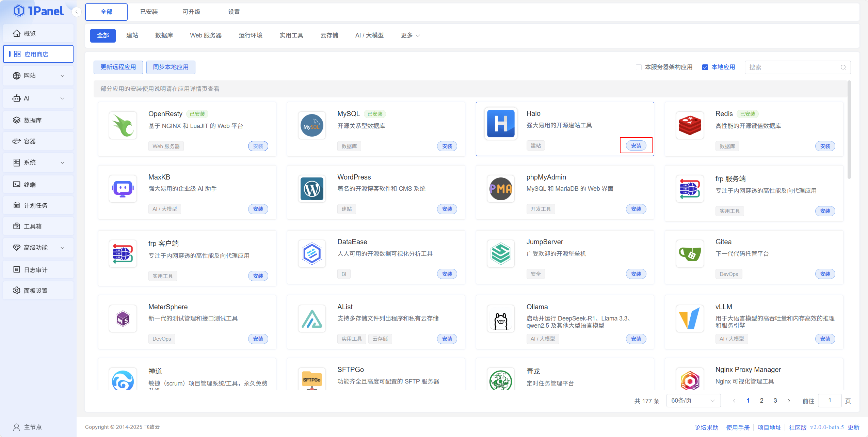868x437 pixels.
Task: Click the JumpServer app icon
Action: point(501,254)
